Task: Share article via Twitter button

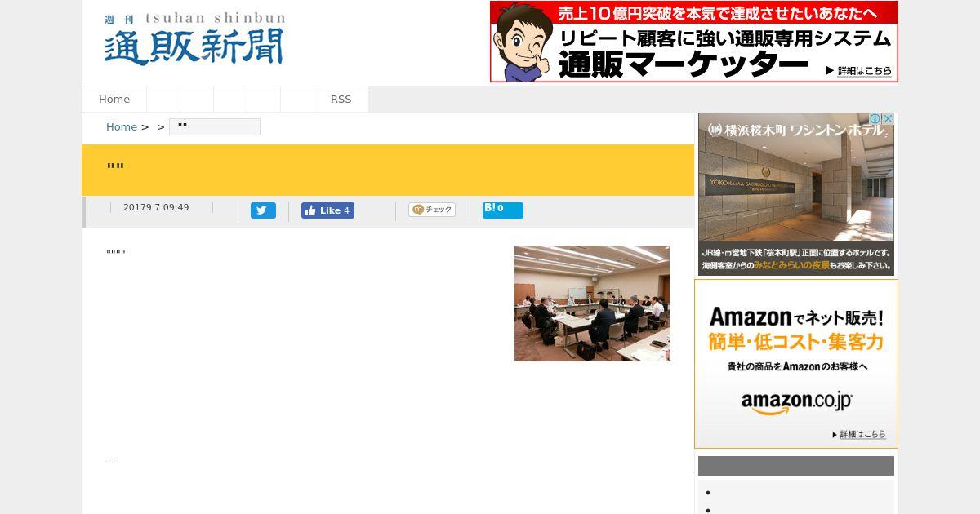Action: 263,210
